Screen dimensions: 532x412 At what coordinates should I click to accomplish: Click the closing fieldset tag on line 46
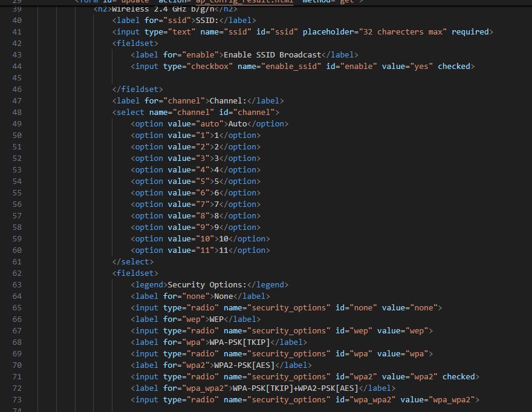(x=137, y=90)
